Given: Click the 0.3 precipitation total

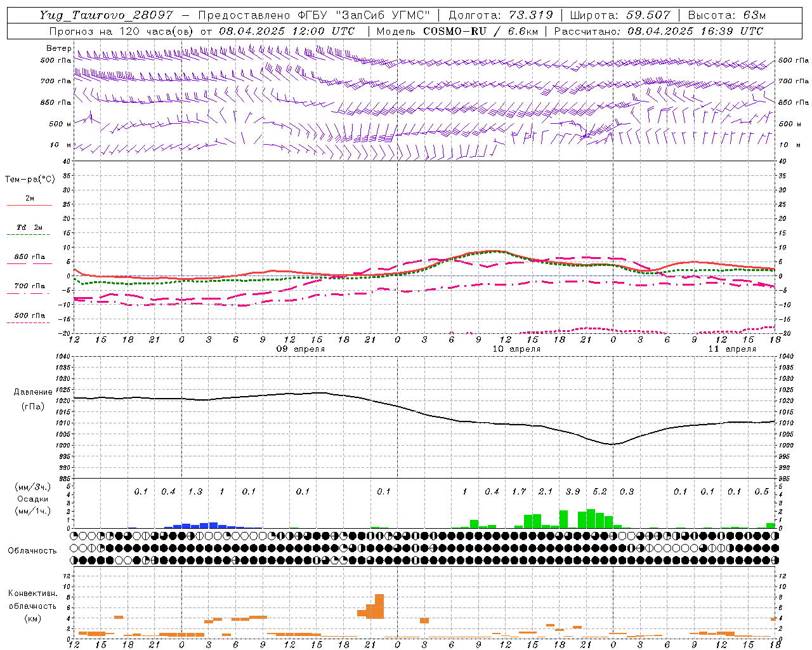Looking at the screenshot, I should 627,491.
